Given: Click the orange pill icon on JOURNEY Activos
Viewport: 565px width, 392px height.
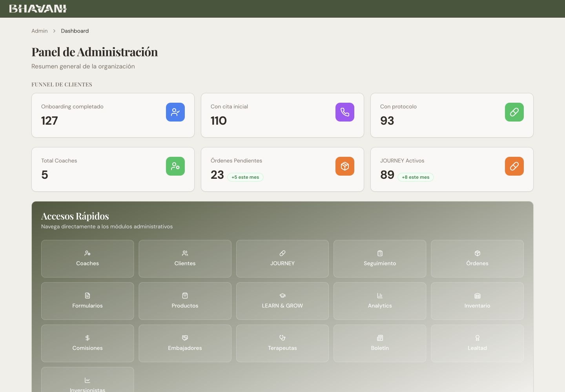Looking at the screenshot, I should pyautogui.click(x=514, y=166).
